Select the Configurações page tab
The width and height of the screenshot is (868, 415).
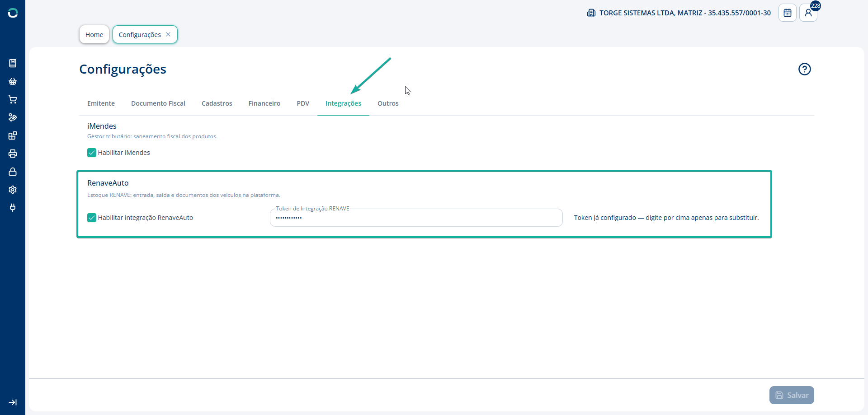[x=140, y=34]
